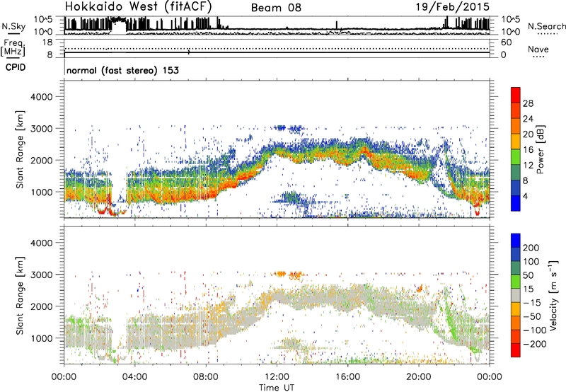Viewport: 566px width, 392px height.
Task: Click the '60' tick on Nave axis
Action: 506,42
